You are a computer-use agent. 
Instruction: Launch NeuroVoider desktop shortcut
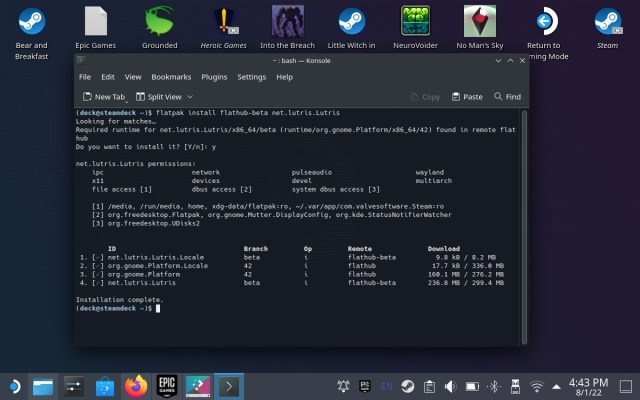(x=415, y=28)
